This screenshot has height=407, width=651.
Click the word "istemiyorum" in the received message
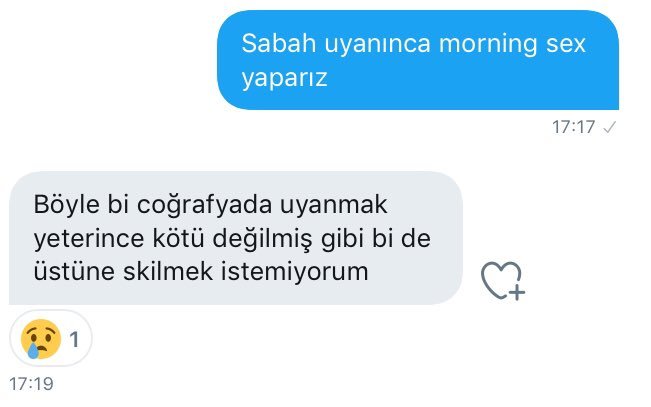point(294,272)
